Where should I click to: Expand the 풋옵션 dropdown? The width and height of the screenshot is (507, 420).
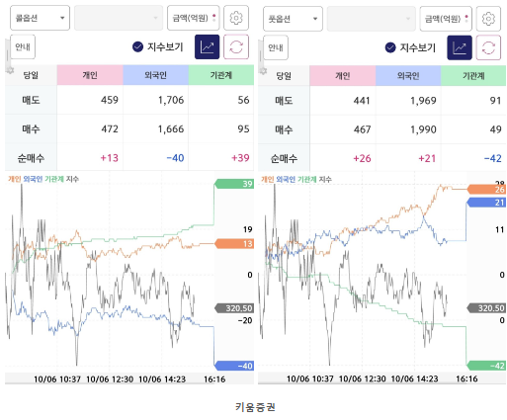pyautogui.click(x=293, y=19)
